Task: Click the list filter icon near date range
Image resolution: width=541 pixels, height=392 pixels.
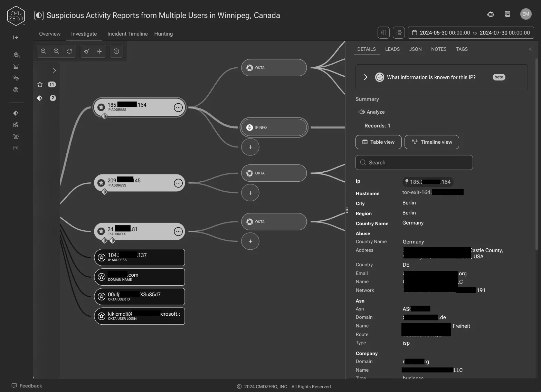Action: click(399, 33)
